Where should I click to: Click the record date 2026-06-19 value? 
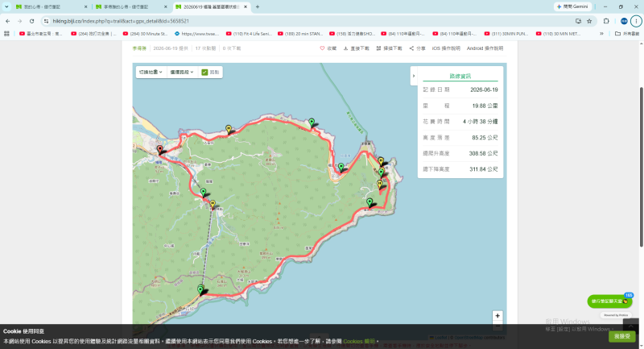(x=484, y=89)
